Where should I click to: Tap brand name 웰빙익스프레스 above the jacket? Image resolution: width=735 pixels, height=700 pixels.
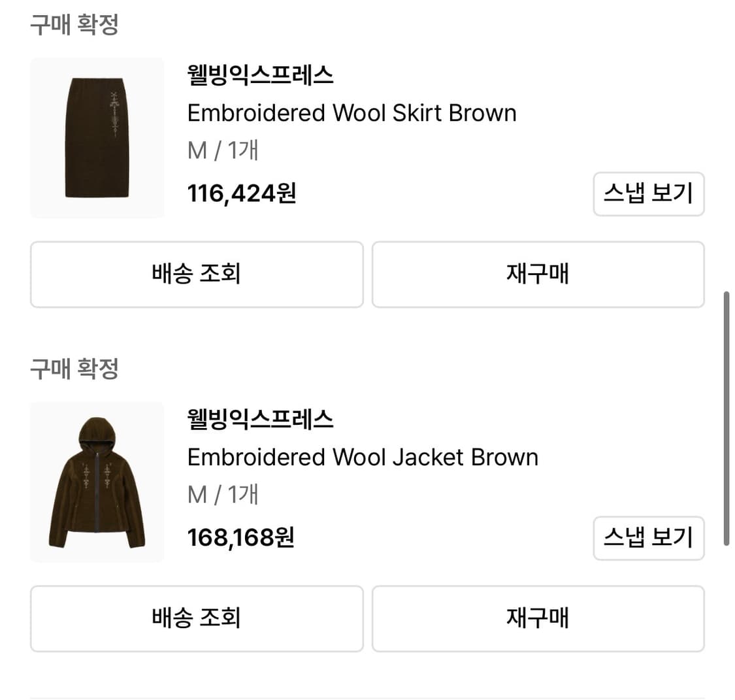(260, 419)
